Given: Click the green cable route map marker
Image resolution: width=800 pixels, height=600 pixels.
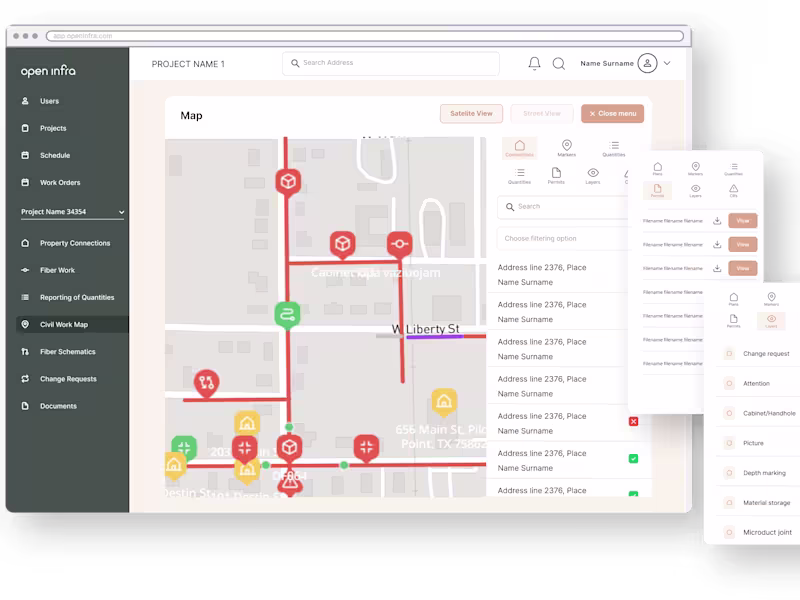Looking at the screenshot, I should [x=287, y=314].
